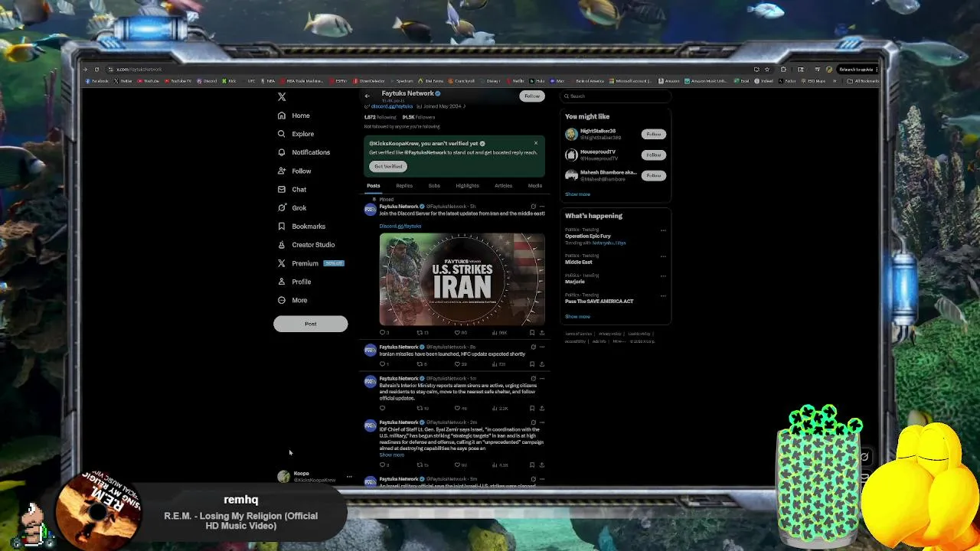Expand the IDF post with Show more
980x551 pixels.
(391, 455)
